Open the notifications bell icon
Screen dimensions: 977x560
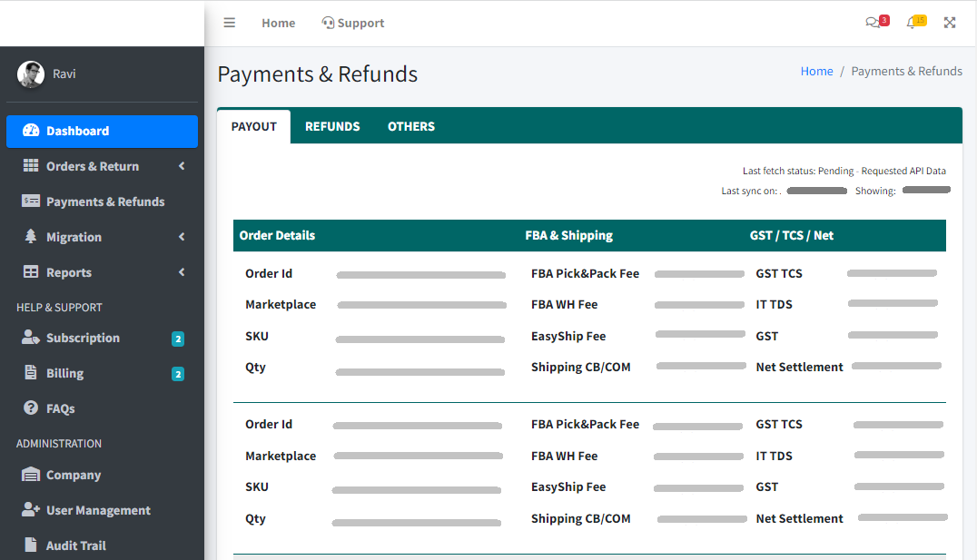pyautogui.click(x=912, y=23)
